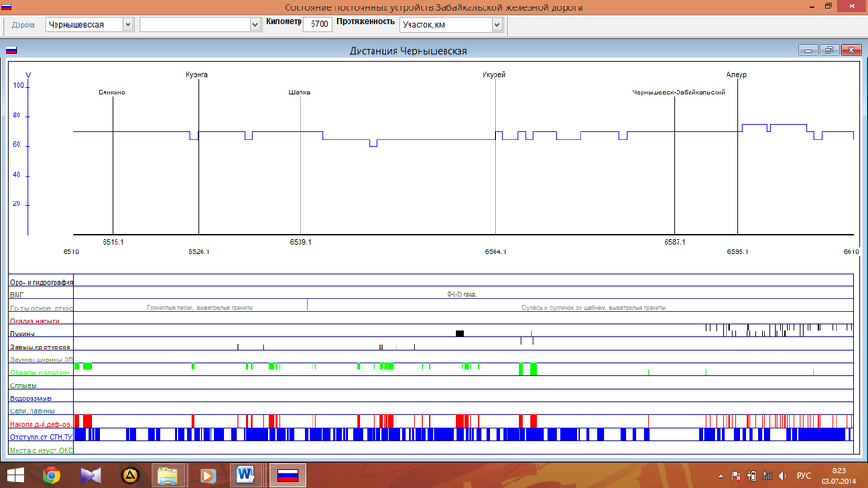Click the Russian flag app taskbar icon
This screenshot has height=488, width=868.
coord(287,475)
